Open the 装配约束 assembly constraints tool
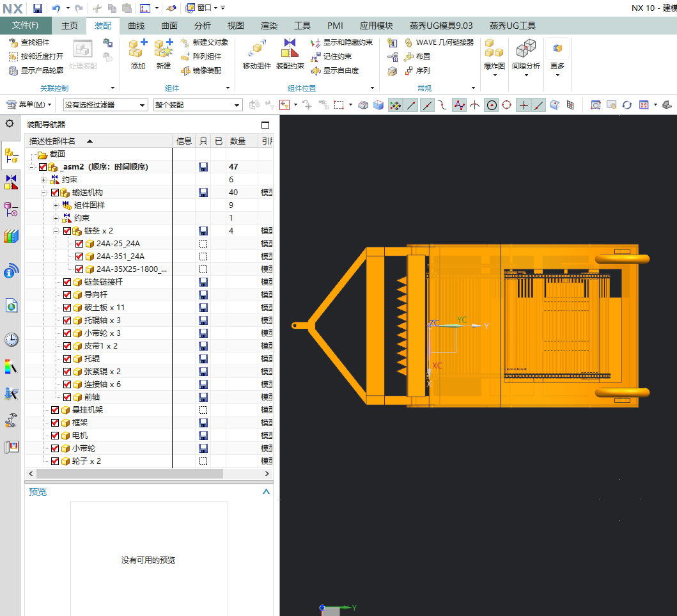 coord(290,49)
